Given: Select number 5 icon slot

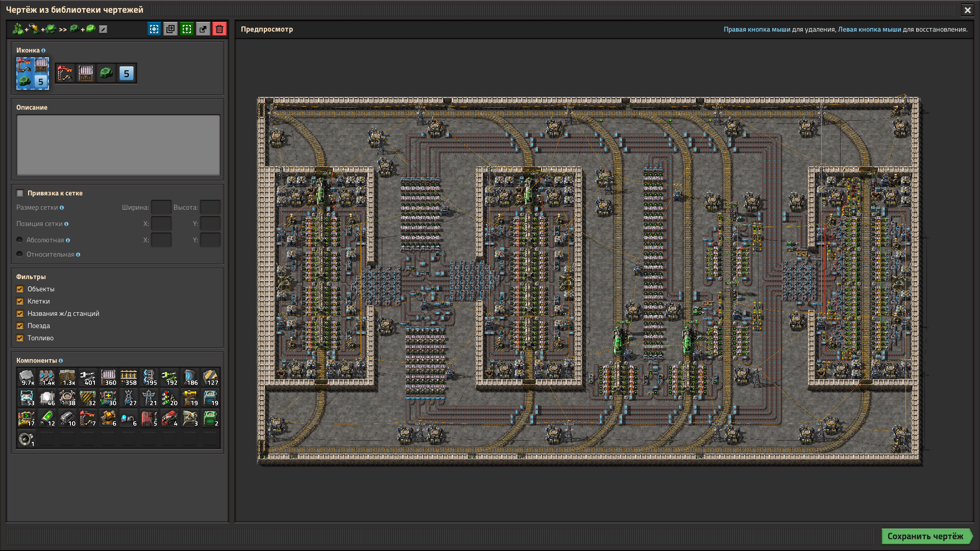Looking at the screenshot, I should 127,73.
